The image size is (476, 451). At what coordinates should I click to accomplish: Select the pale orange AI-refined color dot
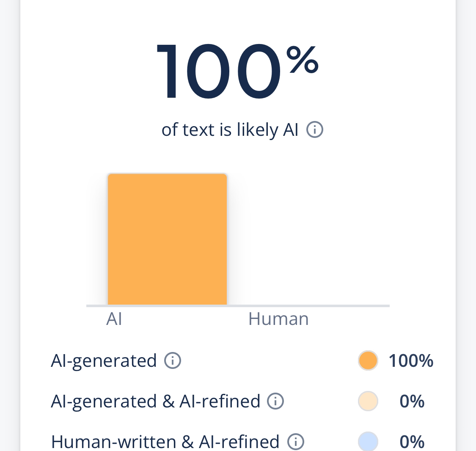(368, 401)
